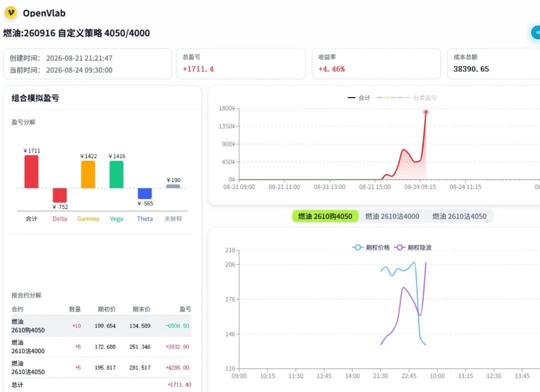
Task: Click the blue Theta bar ¥-565
Action: 144,193
